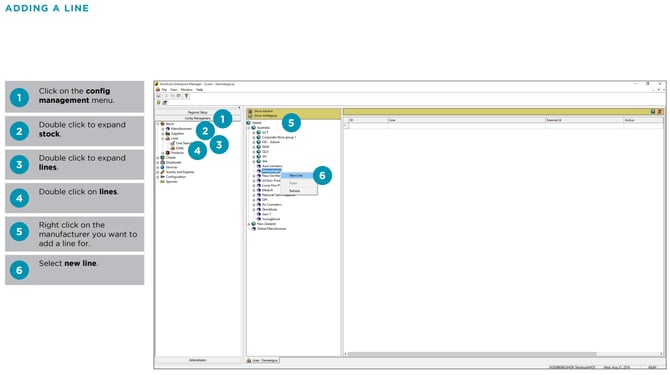
Task: Click the filter funnel toolbar icon
Action: tap(186, 96)
